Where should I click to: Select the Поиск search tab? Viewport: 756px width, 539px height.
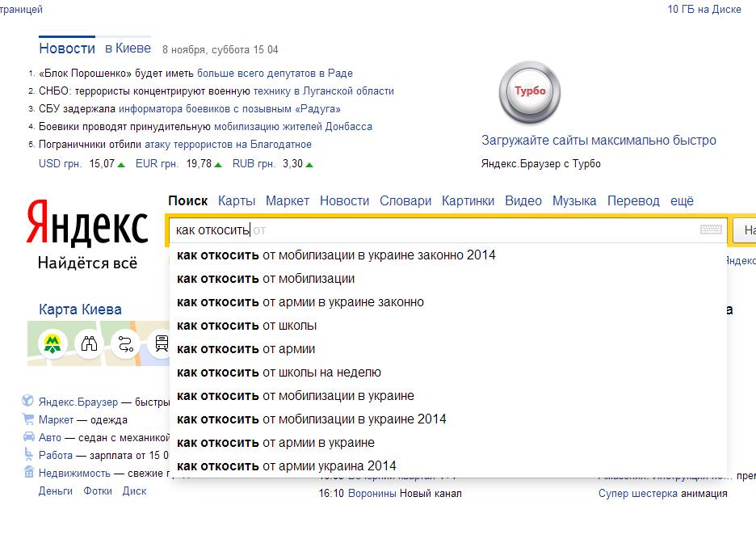(188, 200)
